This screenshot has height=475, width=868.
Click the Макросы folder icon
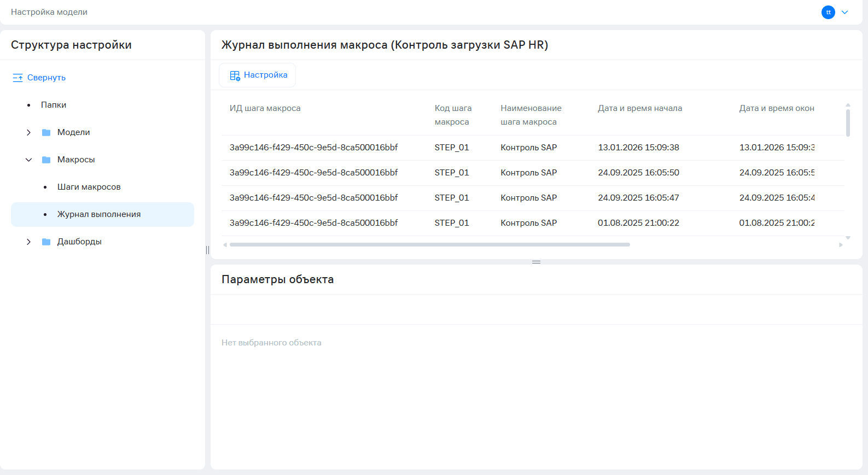pyautogui.click(x=46, y=160)
